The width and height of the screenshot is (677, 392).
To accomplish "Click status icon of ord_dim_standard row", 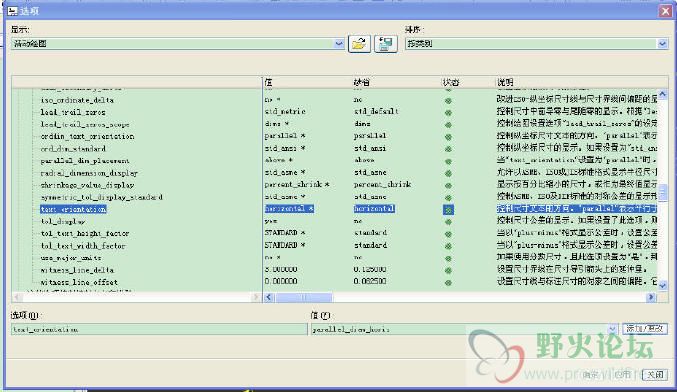I will (448, 149).
